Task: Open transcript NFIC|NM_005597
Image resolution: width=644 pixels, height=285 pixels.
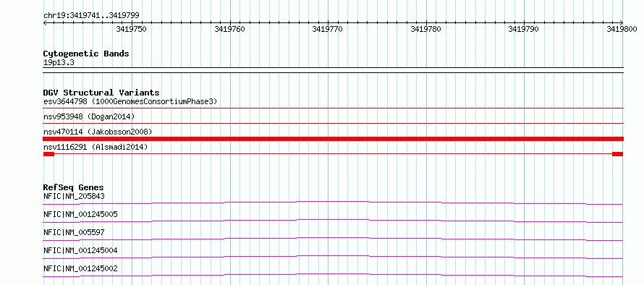Action: pyautogui.click(x=74, y=232)
